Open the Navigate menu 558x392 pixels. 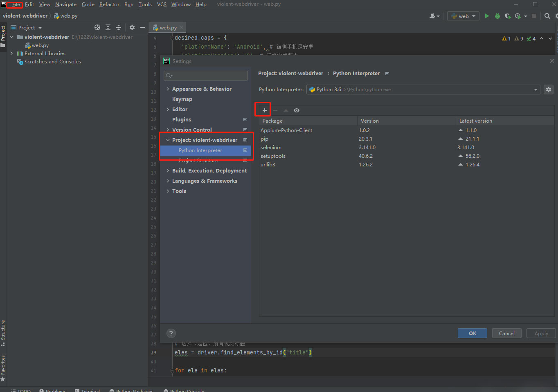[x=66, y=4]
